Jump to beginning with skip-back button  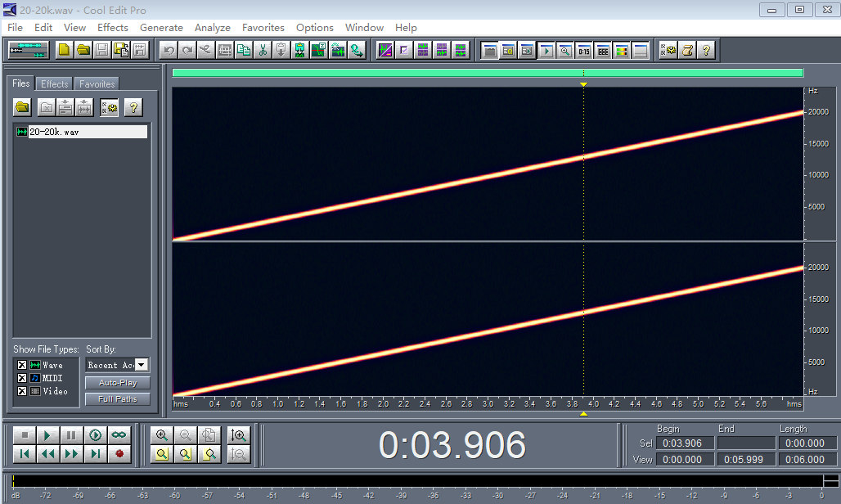click(x=25, y=454)
